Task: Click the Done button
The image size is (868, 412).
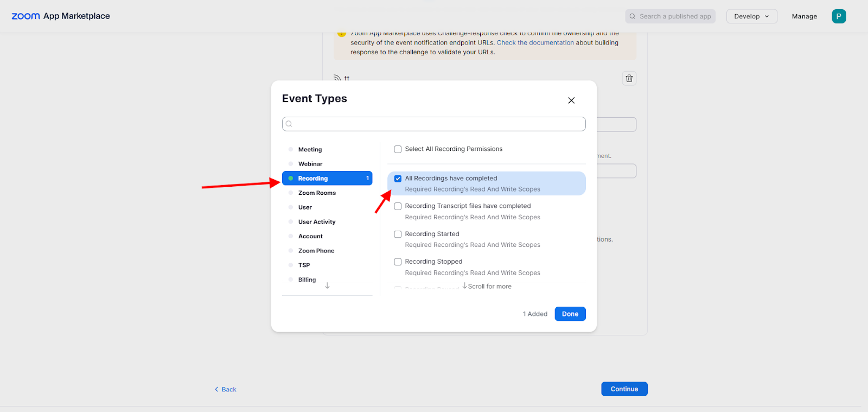Action: [x=570, y=314]
